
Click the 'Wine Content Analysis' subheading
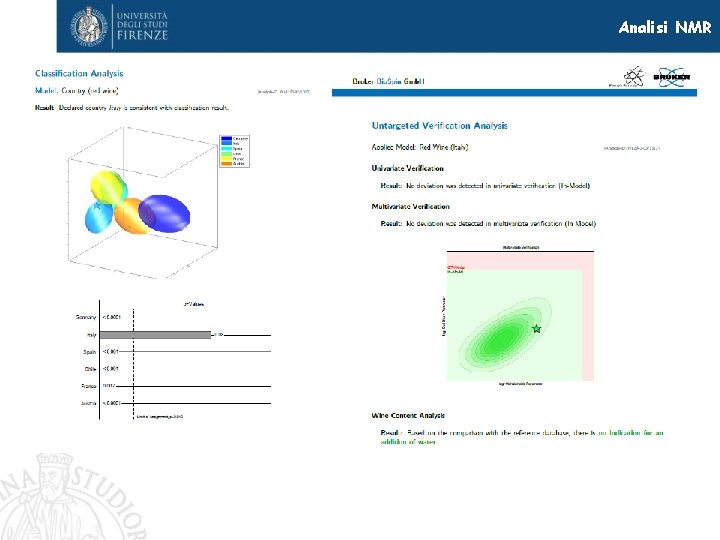(408, 416)
